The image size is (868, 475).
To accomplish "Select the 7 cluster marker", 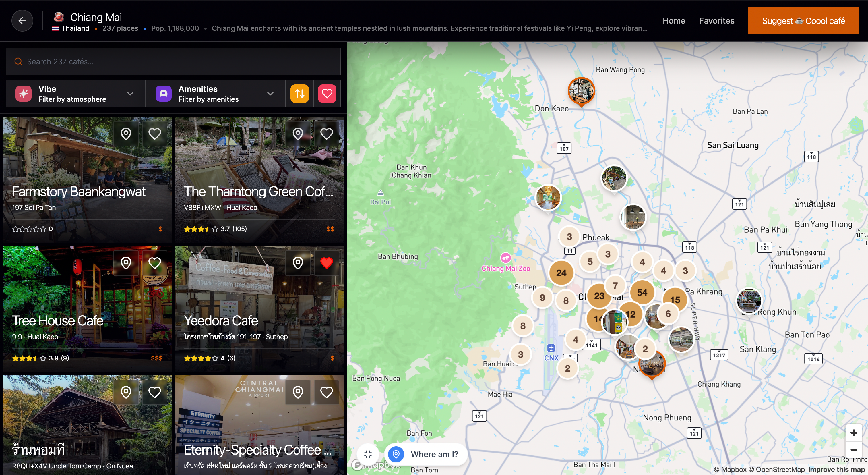I will [x=615, y=285].
